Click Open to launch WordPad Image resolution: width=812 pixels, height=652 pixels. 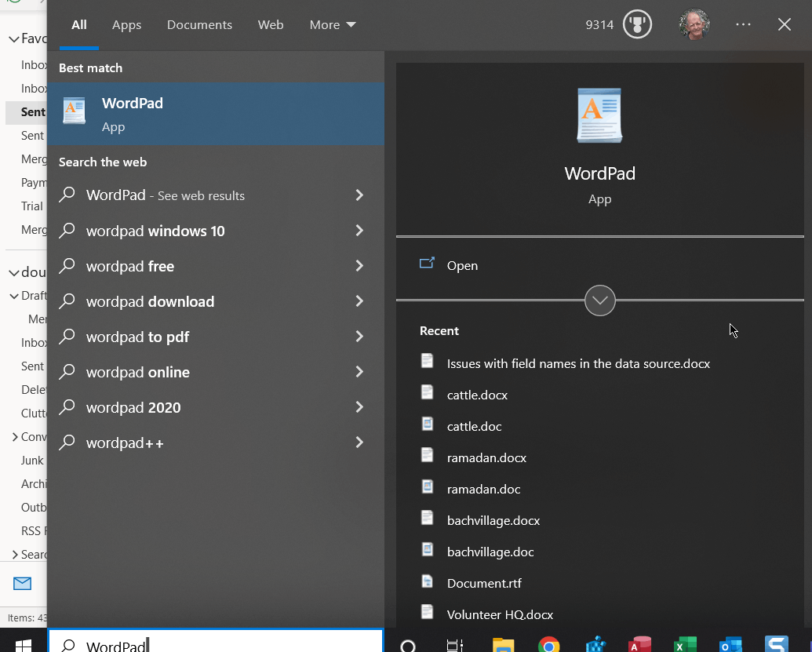click(x=462, y=266)
